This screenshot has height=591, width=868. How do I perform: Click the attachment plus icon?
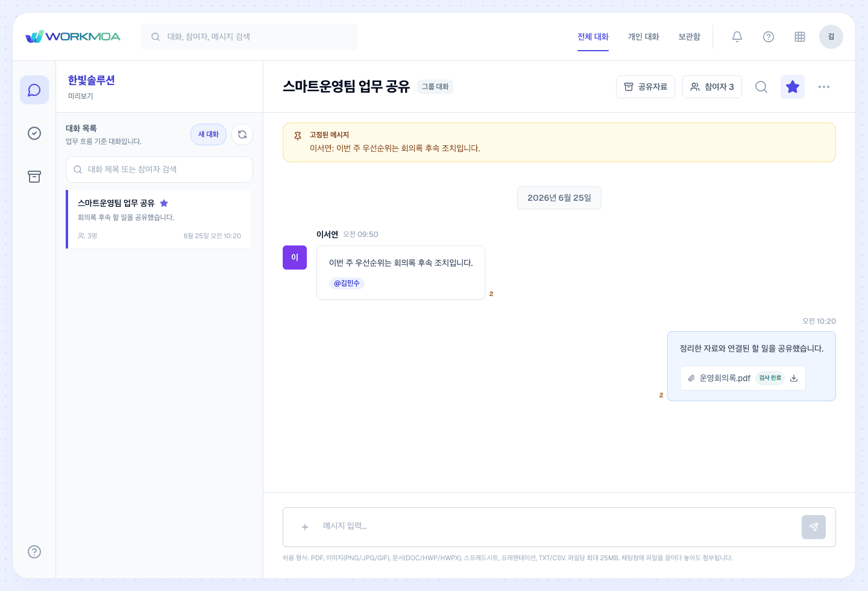[305, 527]
